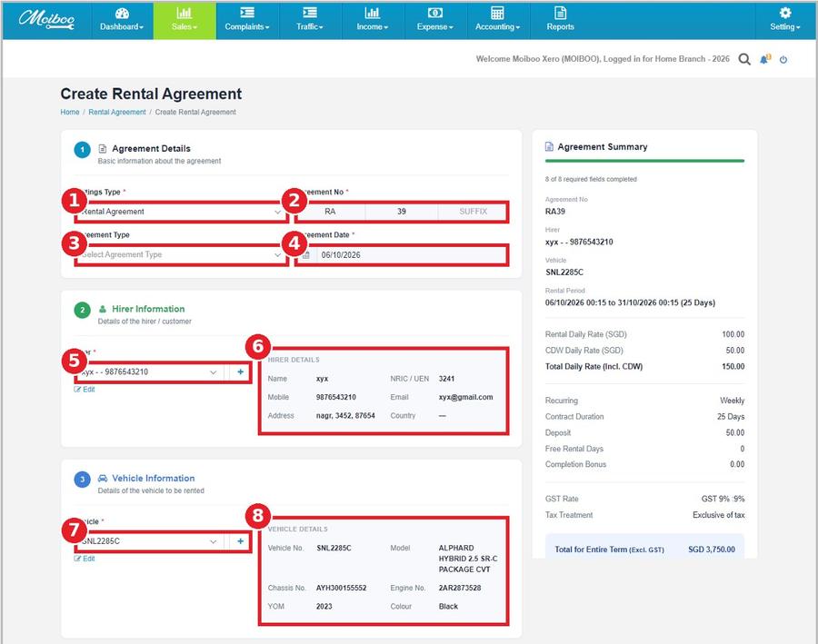The image size is (818, 644).
Task: Open Select Agreement Type dropdown
Action: coord(181,254)
